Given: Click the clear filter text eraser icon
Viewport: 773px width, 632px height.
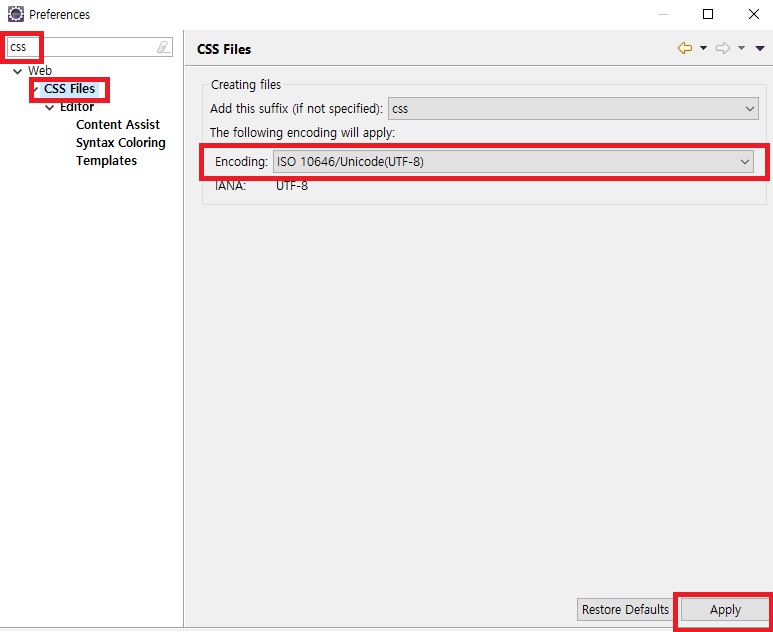Looking at the screenshot, I should click(x=163, y=47).
